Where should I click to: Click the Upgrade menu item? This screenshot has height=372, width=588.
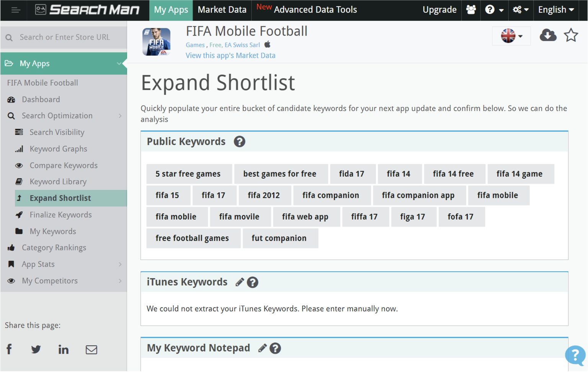(439, 10)
